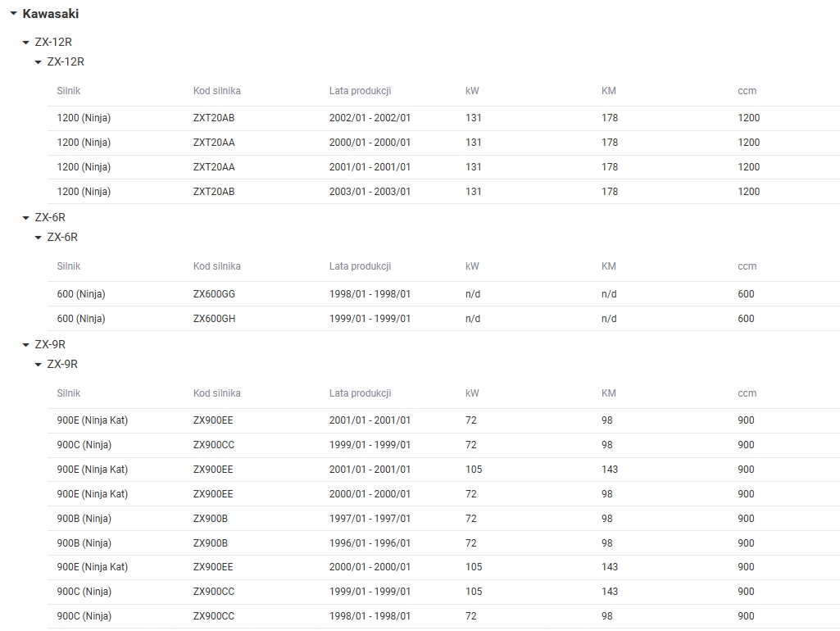Image resolution: width=840 pixels, height=631 pixels.
Task: Click "600 (Ninja)" in the ZX600GH row
Action: (81, 319)
